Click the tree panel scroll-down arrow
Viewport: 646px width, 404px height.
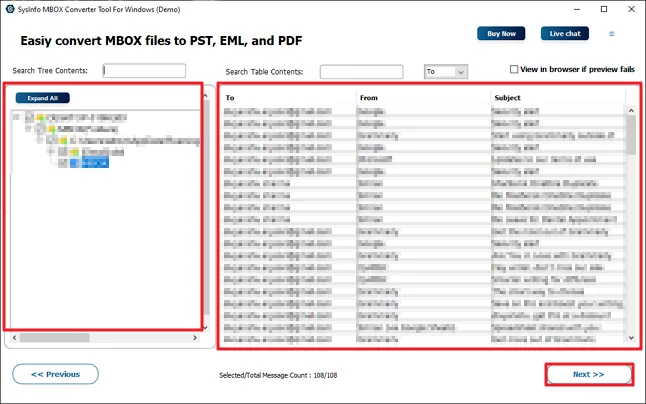[205, 328]
